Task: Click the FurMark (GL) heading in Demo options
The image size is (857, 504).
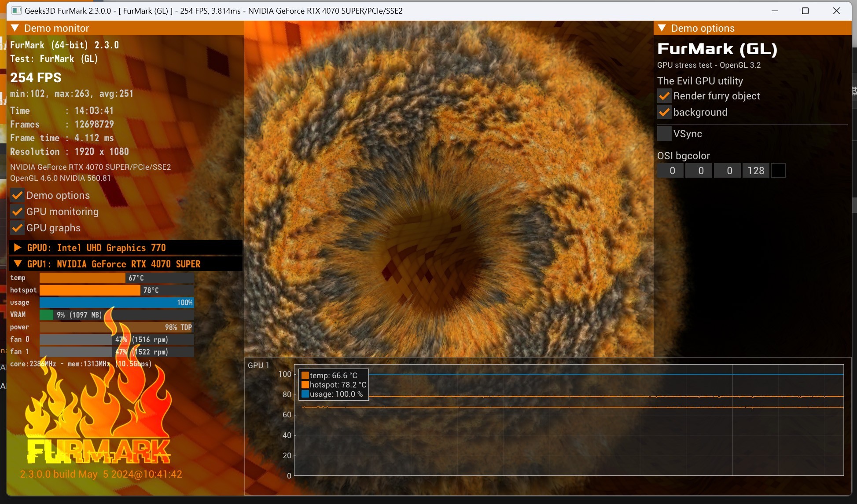Action: coord(717,49)
